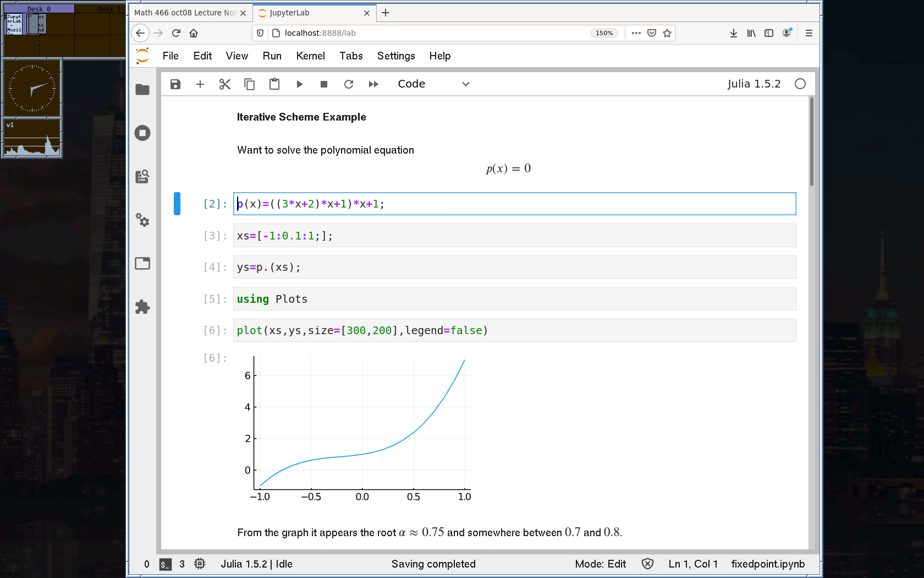Open the Settings menu

395,56
